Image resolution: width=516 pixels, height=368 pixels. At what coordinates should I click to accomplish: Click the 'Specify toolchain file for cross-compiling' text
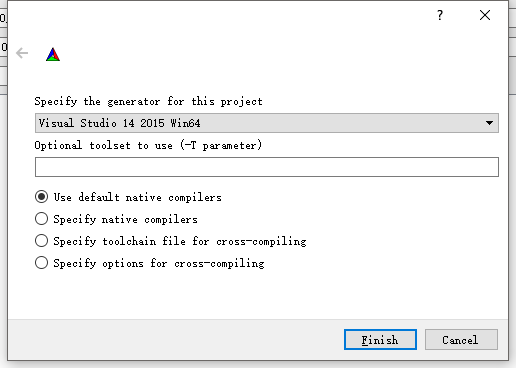point(180,241)
